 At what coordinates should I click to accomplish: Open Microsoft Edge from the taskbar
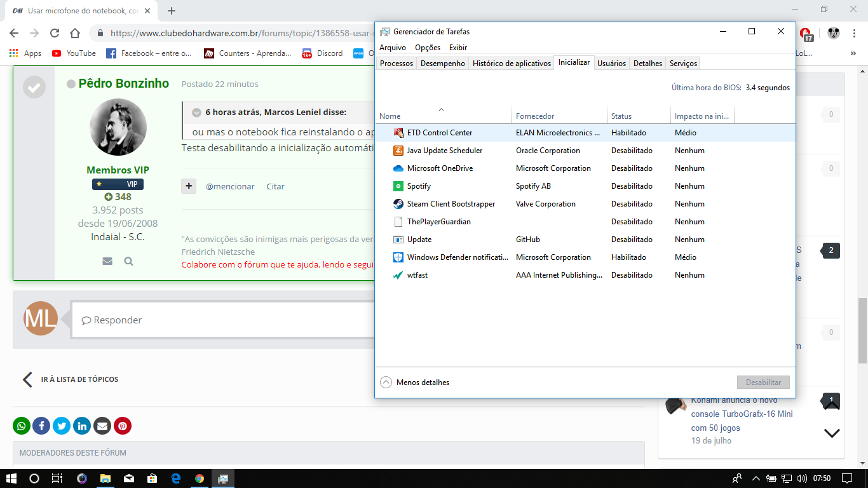tap(176, 478)
